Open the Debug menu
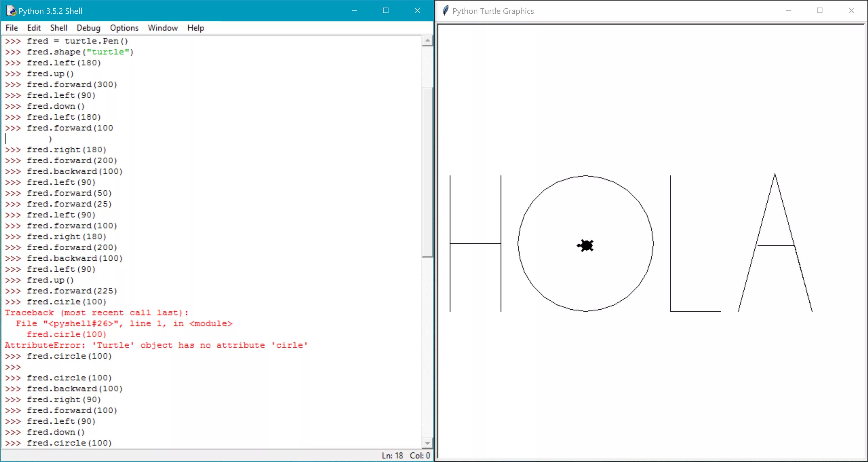The height and width of the screenshot is (462, 868). 88,28
